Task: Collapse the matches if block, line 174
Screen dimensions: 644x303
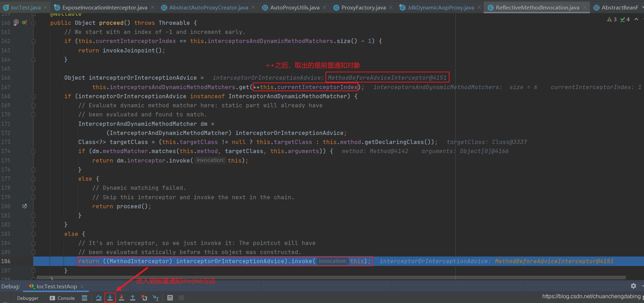Action: 34,151
